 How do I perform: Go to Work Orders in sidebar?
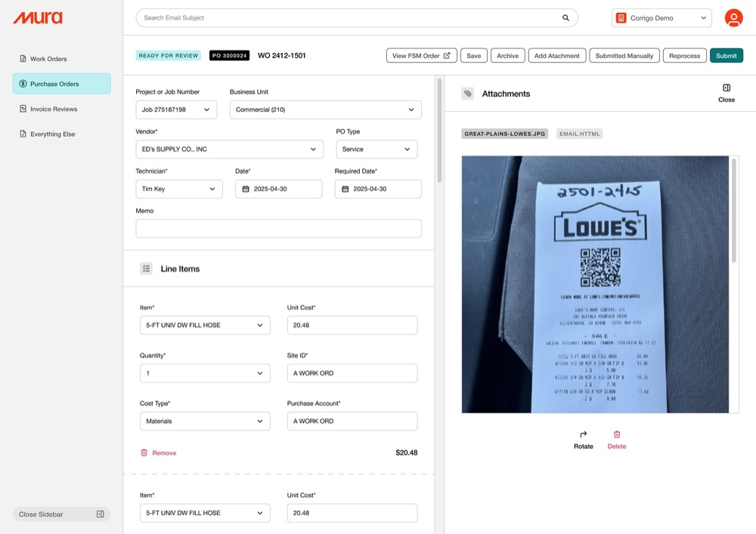(48, 59)
